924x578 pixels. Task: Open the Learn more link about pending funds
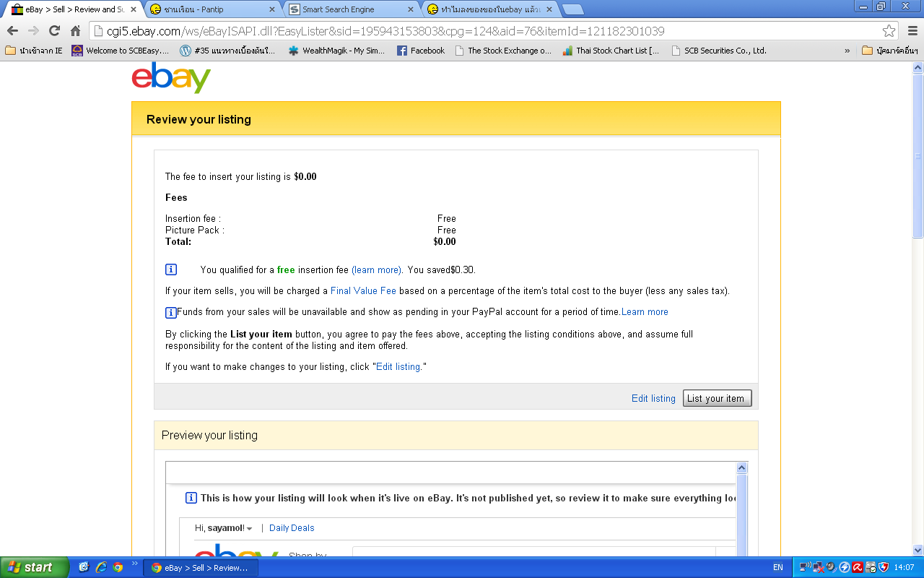pyautogui.click(x=645, y=312)
